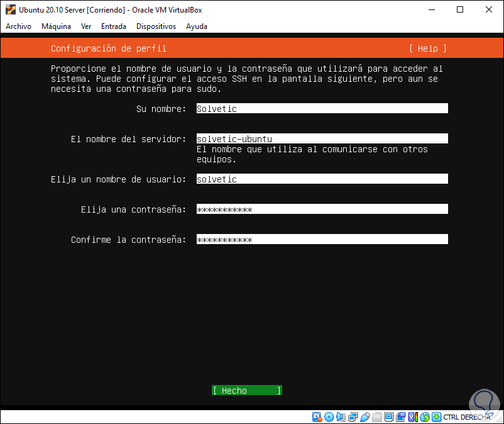Click the mouse integration status icon
The width and height of the screenshot is (504, 424).
[425, 417]
